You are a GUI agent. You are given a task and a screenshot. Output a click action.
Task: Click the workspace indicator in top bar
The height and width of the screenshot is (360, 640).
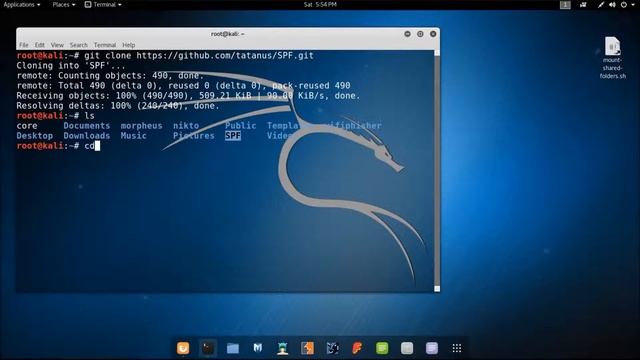[565, 4]
